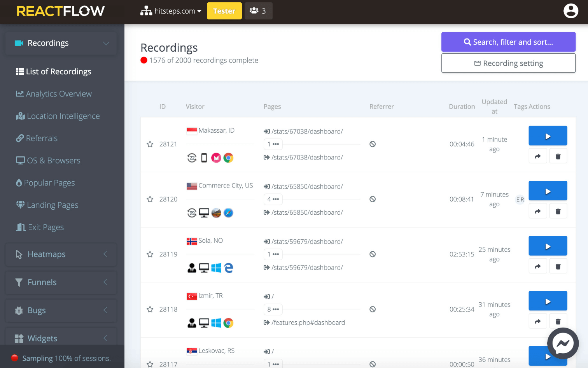The image size is (588, 368).
Task: Go to Location Intelligence page
Action: point(58,116)
